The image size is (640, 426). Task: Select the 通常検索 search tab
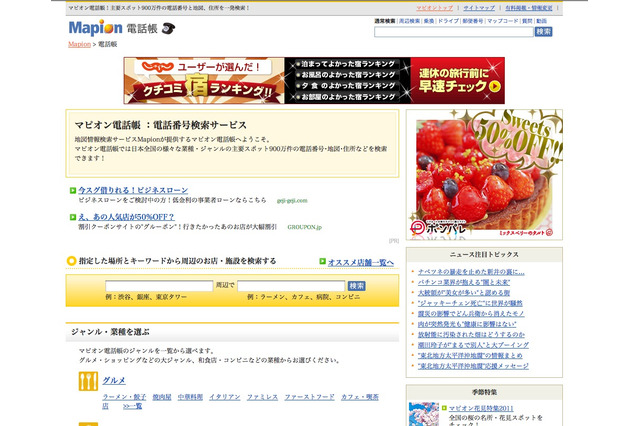coord(384,21)
